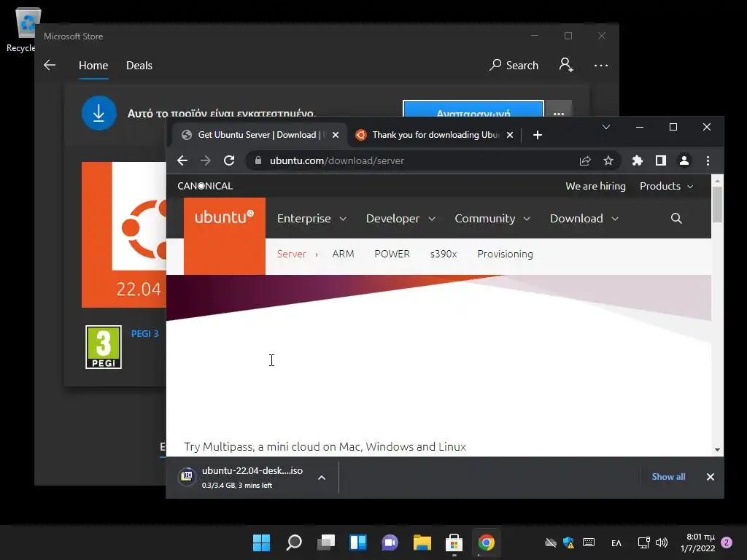
Task: Click Chrome icon on the taskbar
Action: 487,542
